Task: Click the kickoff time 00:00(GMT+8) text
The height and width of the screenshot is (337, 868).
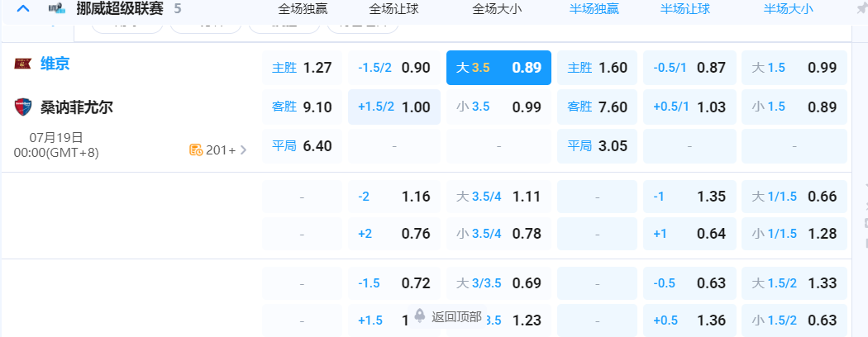Action: 56,152
